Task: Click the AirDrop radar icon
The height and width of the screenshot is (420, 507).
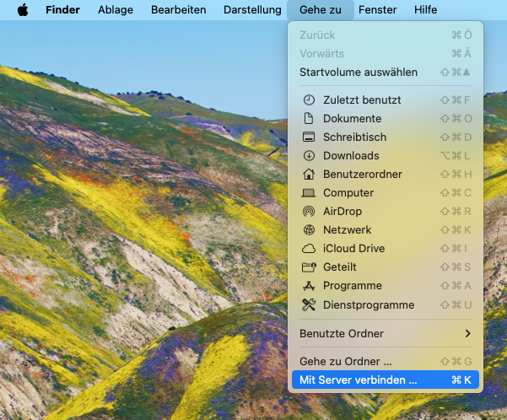Action: [x=308, y=212]
